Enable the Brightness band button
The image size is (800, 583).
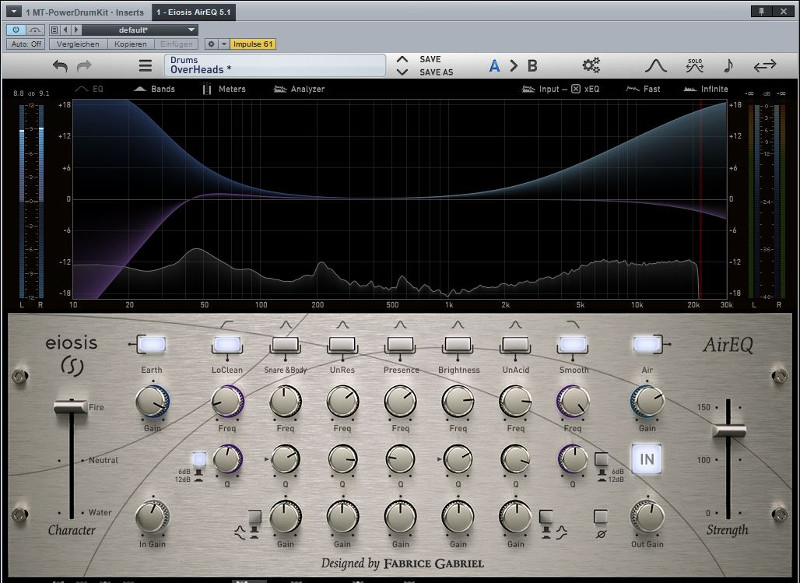coord(458,344)
